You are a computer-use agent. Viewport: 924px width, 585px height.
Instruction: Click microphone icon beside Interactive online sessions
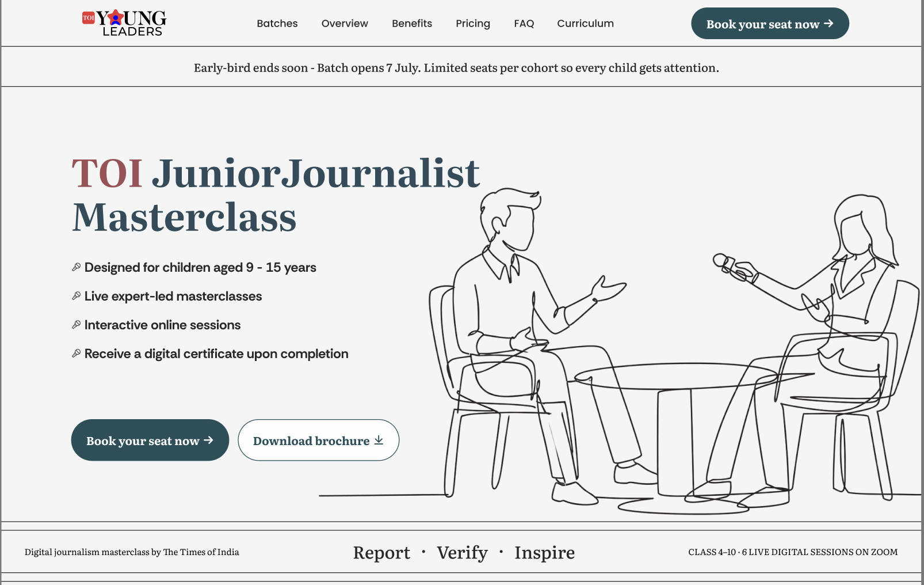point(76,325)
